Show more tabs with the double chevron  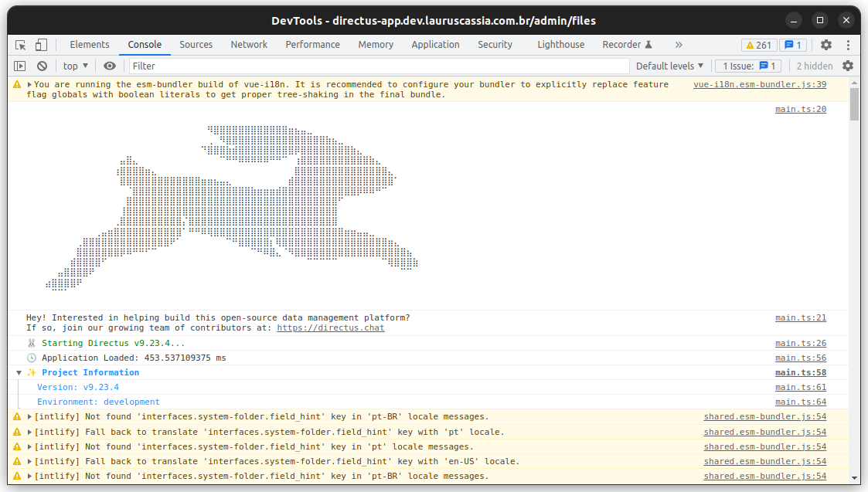(x=679, y=45)
